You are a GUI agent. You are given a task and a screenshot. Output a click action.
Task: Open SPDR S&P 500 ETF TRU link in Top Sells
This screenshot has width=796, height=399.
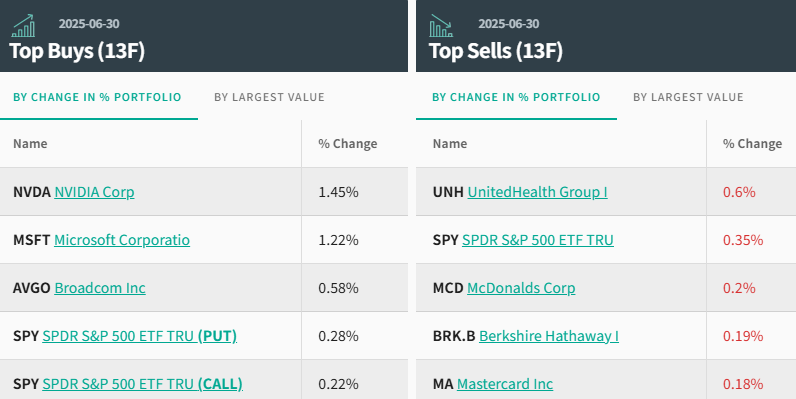(538, 240)
